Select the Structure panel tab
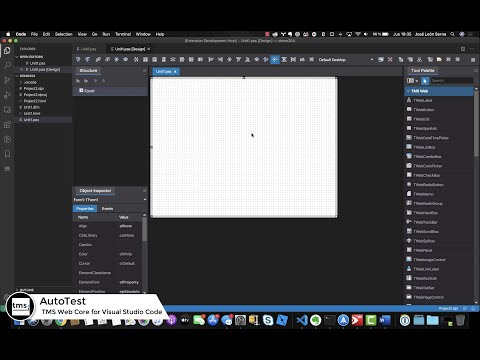480x360 pixels. (88, 71)
